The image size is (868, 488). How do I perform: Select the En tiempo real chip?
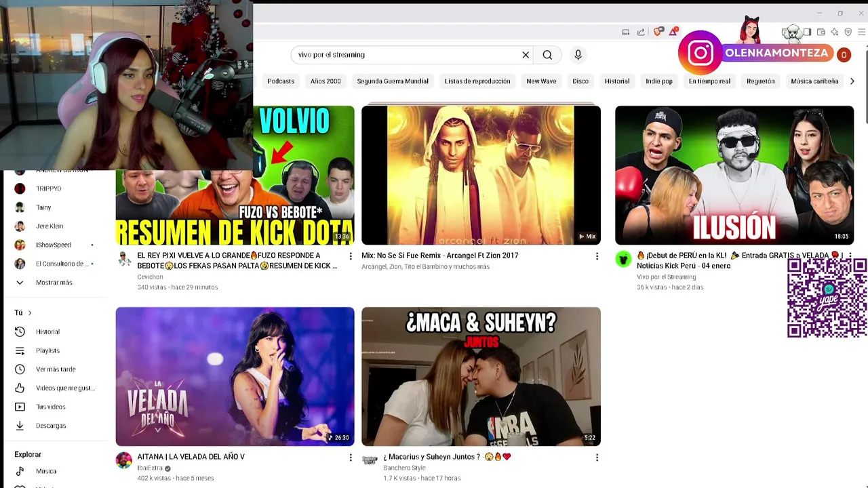[709, 81]
